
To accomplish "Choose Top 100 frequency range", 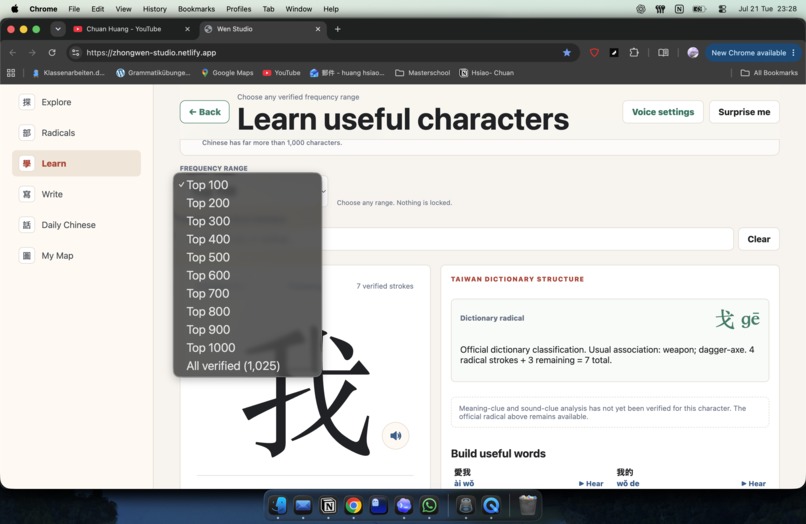I will pos(248,185).
